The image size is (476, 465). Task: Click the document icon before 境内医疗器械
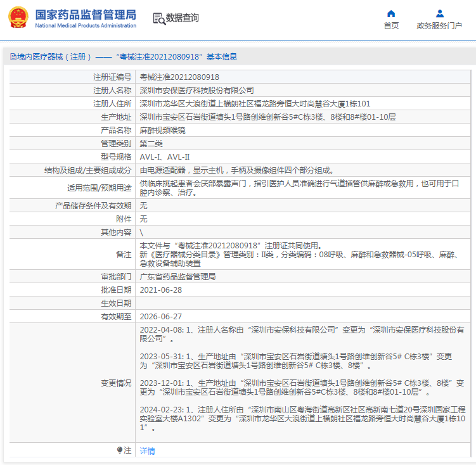13,57
